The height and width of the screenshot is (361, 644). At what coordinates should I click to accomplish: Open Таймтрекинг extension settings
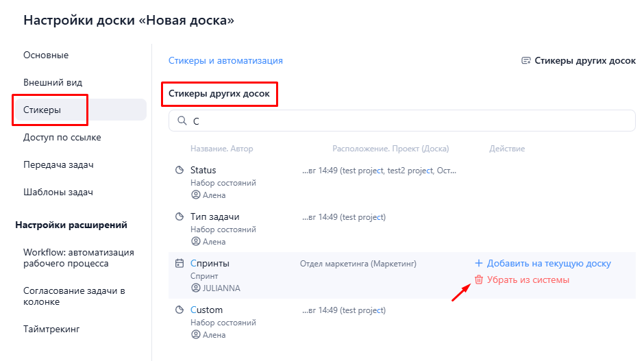tap(51, 329)
